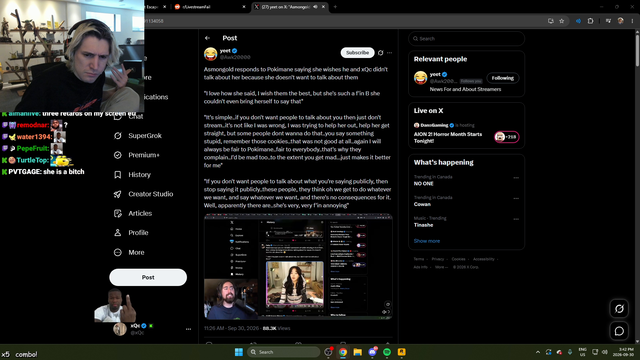Image resolution: width=640 pixels, height=360 pixels.
Task: Open a new browser tab
Action: (335, 7)
